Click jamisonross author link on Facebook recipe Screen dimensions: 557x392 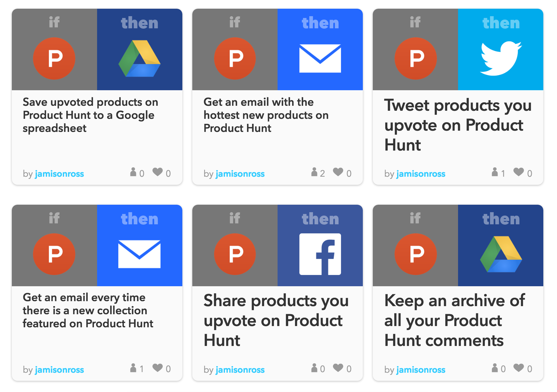pyautogui.click(x=240, y=370)
